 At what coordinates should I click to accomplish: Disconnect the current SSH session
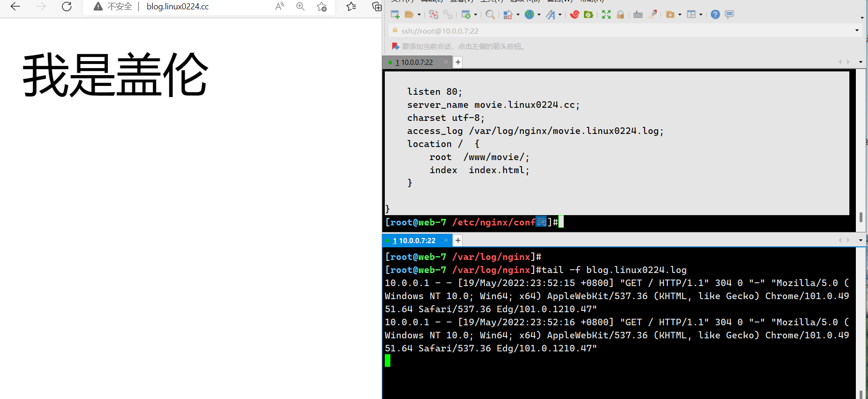pos(434,14)
